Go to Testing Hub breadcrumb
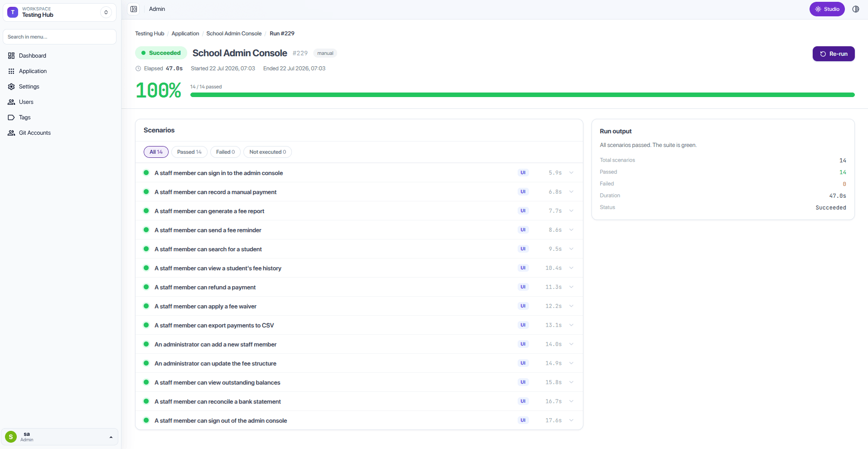Screen dimensions: 868x449 (150, 34)
